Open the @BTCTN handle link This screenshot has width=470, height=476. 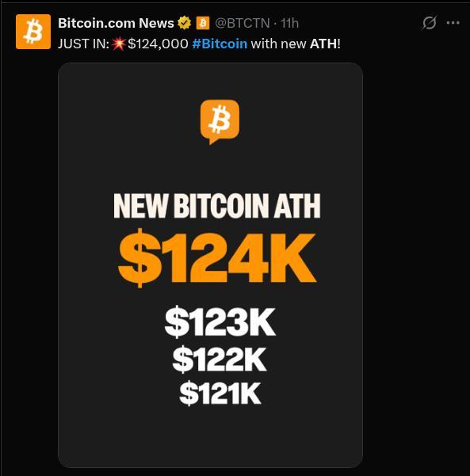tap(243, 23)
